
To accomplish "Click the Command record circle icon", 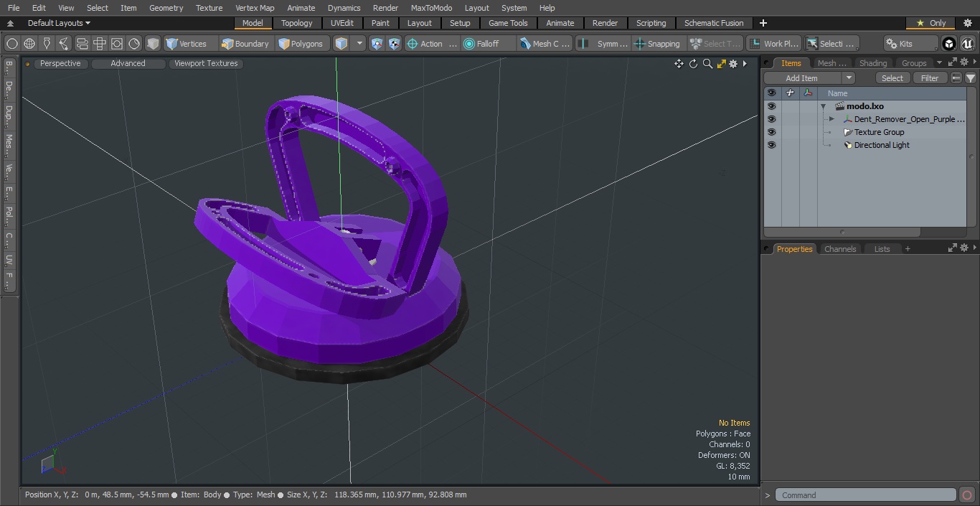I will [967, 495].
